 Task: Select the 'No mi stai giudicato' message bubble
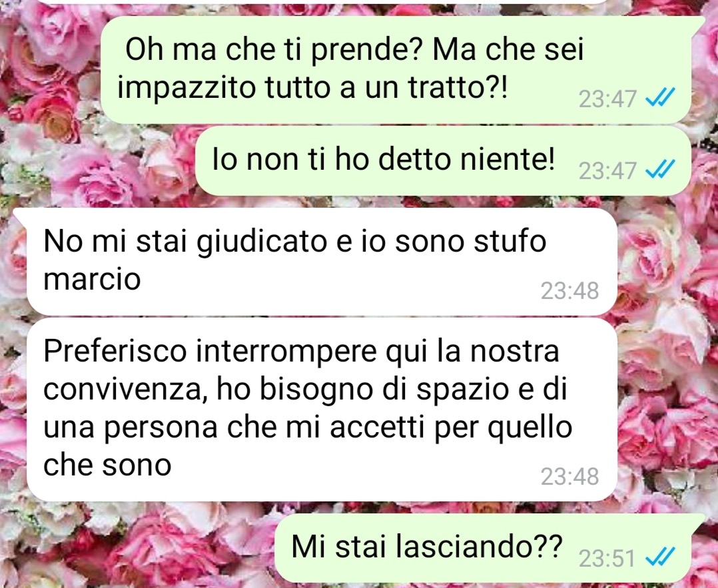[322, 262]
